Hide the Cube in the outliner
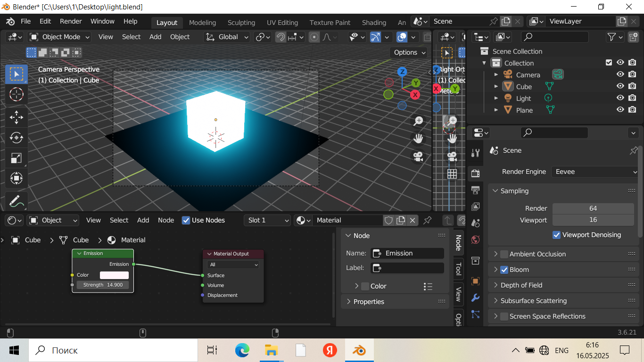Viewport: 644px width, 362px height. [x=620, y=86]
